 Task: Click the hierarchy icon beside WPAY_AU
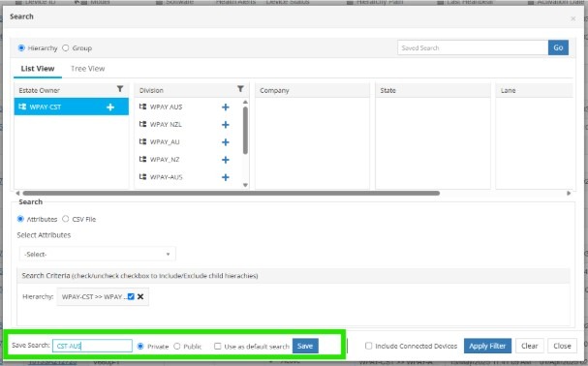click(x=142, y=141)
